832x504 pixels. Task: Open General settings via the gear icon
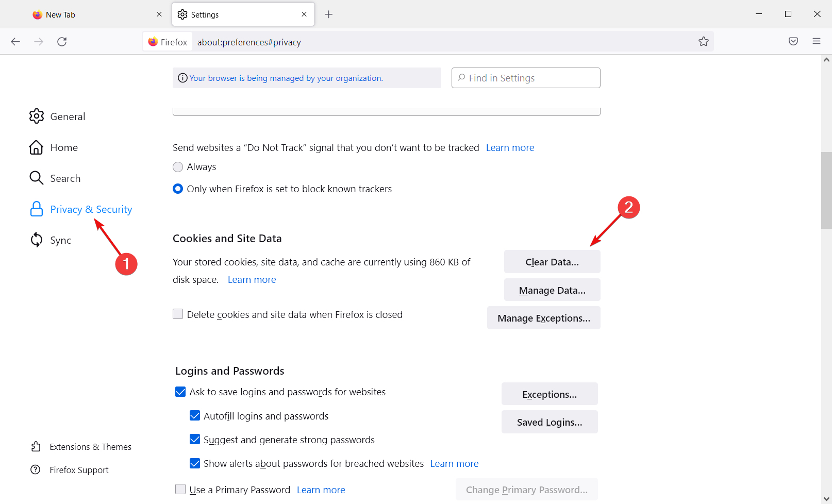tap(37, 116)
